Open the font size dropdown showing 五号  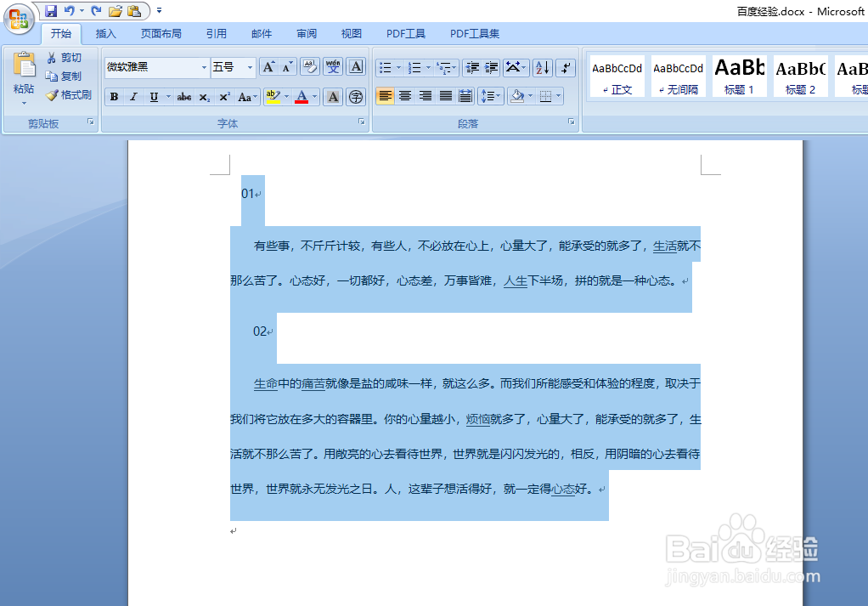(250, 66)
